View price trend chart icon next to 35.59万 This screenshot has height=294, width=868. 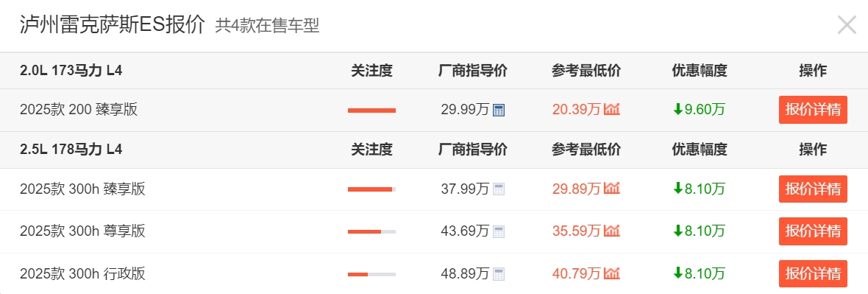coord(612,231)
